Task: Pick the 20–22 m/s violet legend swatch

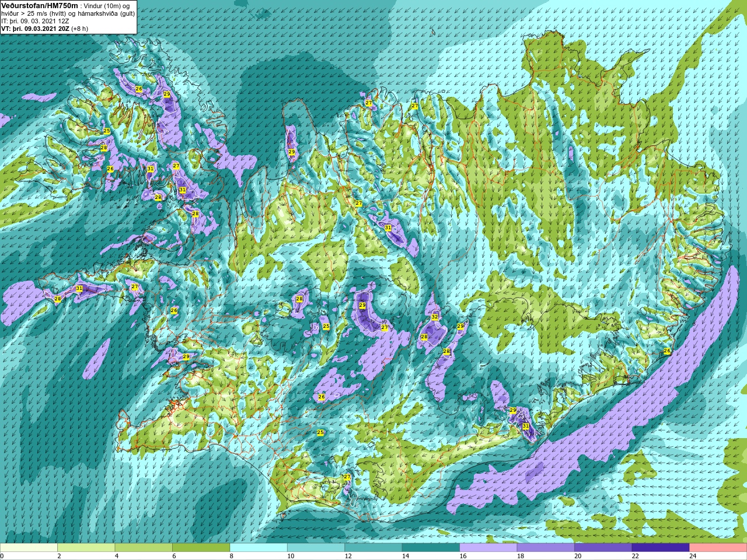Action: (x=603, y=548)
